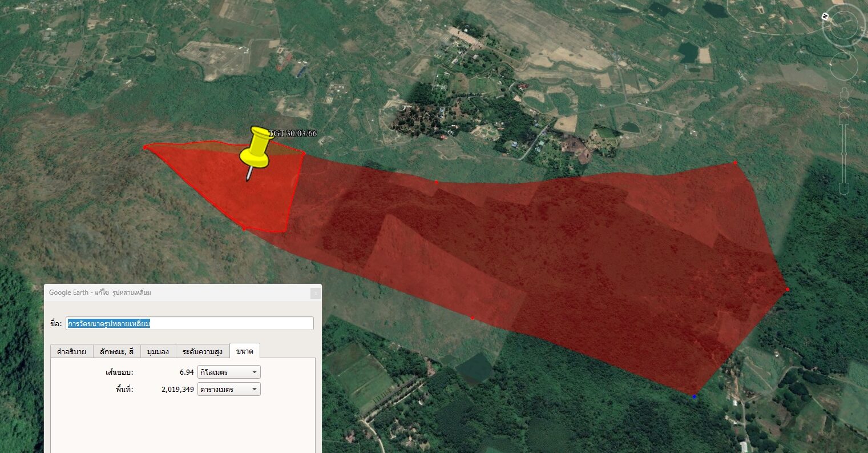Image resolution: width=868 pixels, height=453 pixels.
Task: Click the move joystick circle control
Action: (845, 65)
